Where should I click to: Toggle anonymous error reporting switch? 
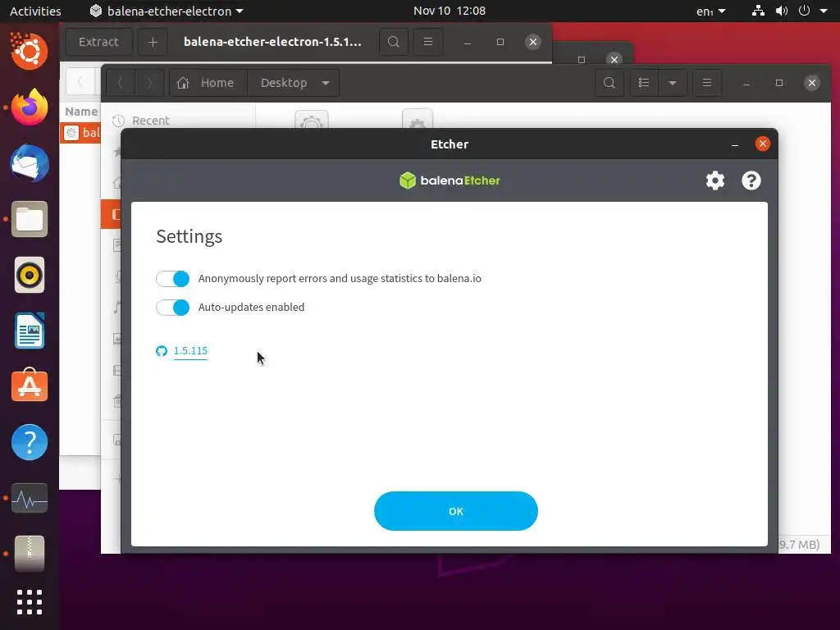tap(172, 279)
